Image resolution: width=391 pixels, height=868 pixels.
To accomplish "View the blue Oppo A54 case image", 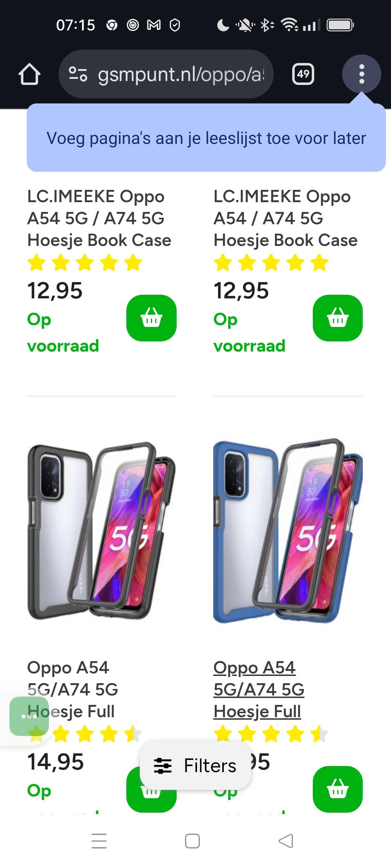I will (x=288, y=531).
